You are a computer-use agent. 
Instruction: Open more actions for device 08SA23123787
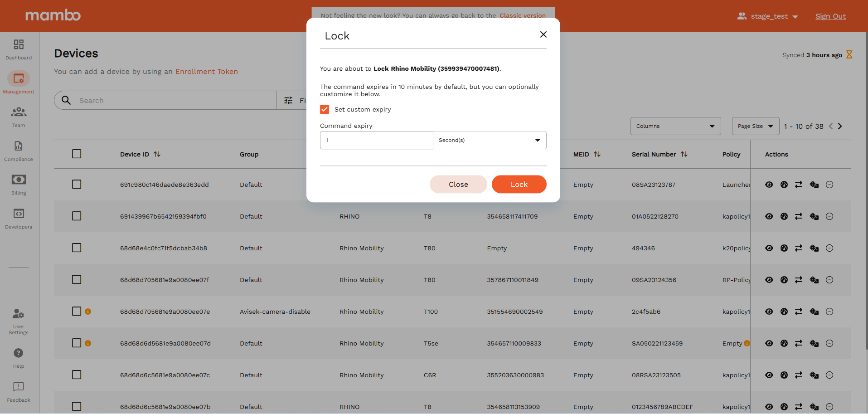829,185
